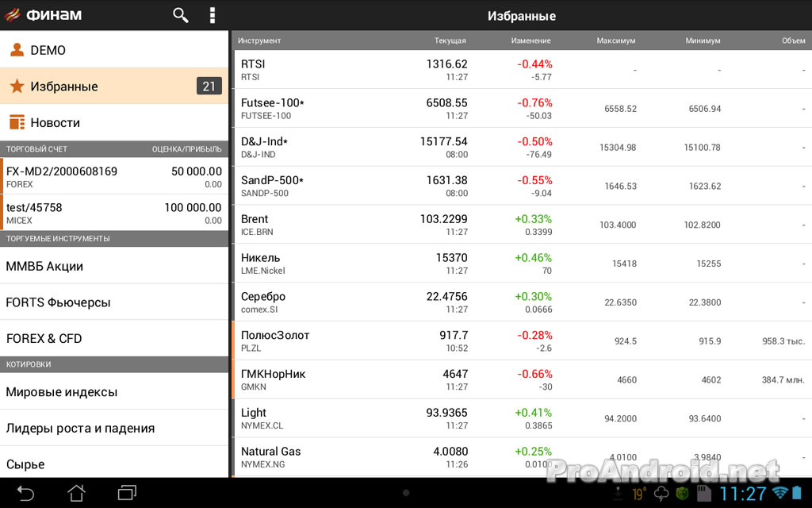Tap Light change value +0.41%
Image resolution: width=812 pixels, height=508 pixels.
pyautogui.click(x=534, y=413)
